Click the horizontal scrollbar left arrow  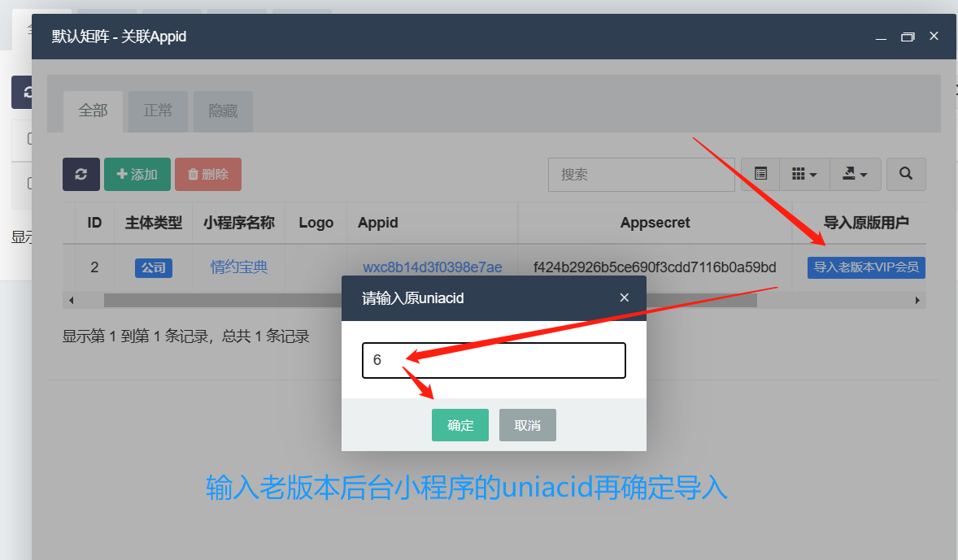click(72, 301)
